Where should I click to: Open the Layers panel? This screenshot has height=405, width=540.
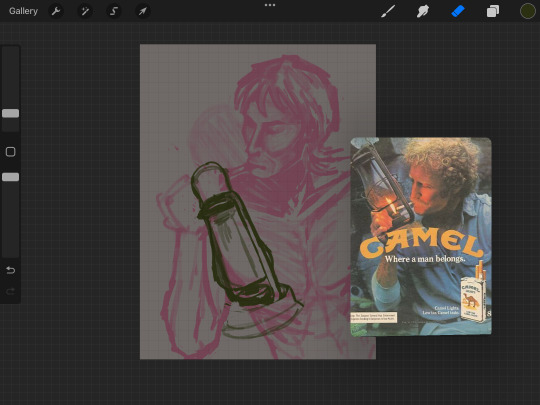coord(492,11)
